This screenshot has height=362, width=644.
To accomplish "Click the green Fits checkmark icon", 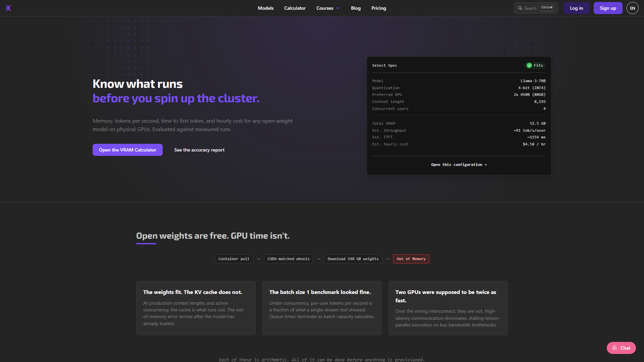I will pos(529,65).
